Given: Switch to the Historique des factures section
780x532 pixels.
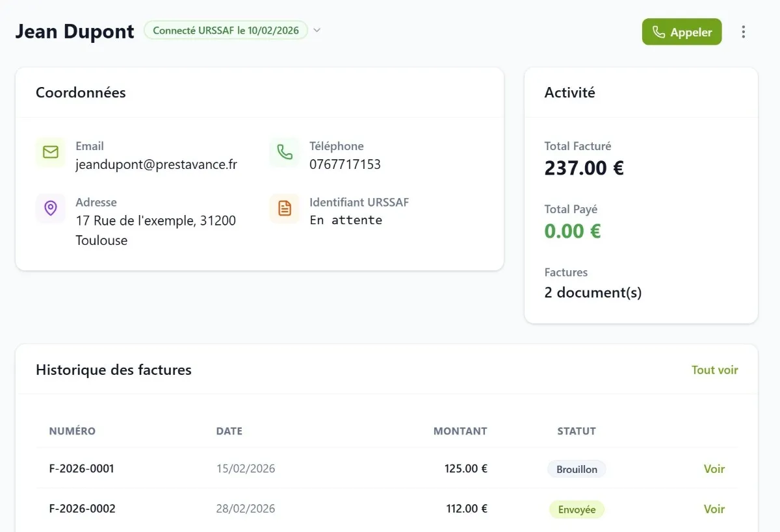Looking at the screenshot, I should 113,370.
